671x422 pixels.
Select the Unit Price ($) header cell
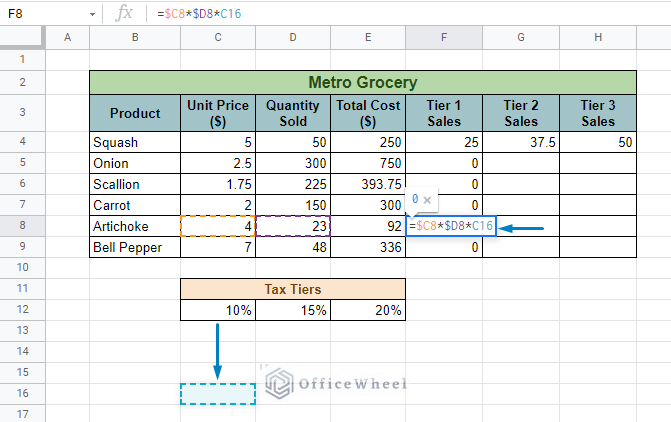click(x=218, y=113)
